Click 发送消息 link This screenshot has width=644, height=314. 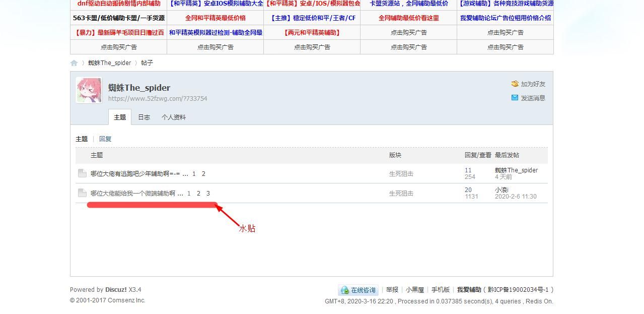point(533,98)
